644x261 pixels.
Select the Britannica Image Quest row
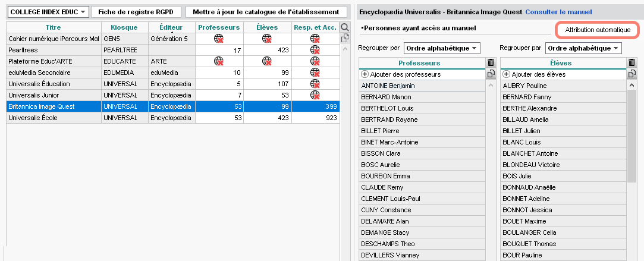click(173, 106)
